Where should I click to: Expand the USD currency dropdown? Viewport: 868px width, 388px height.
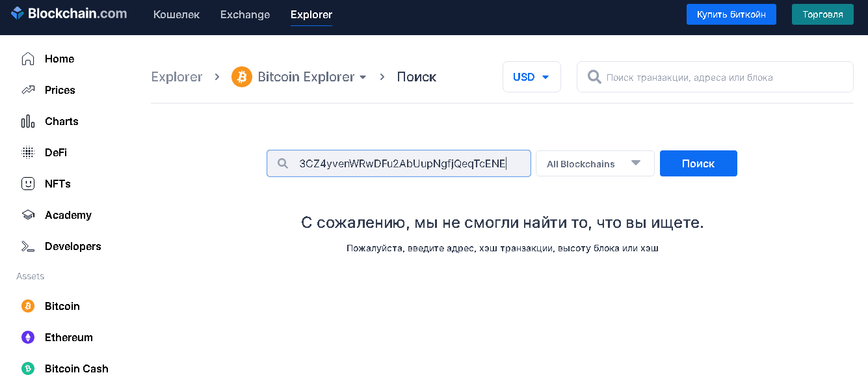tap(531, 77)
